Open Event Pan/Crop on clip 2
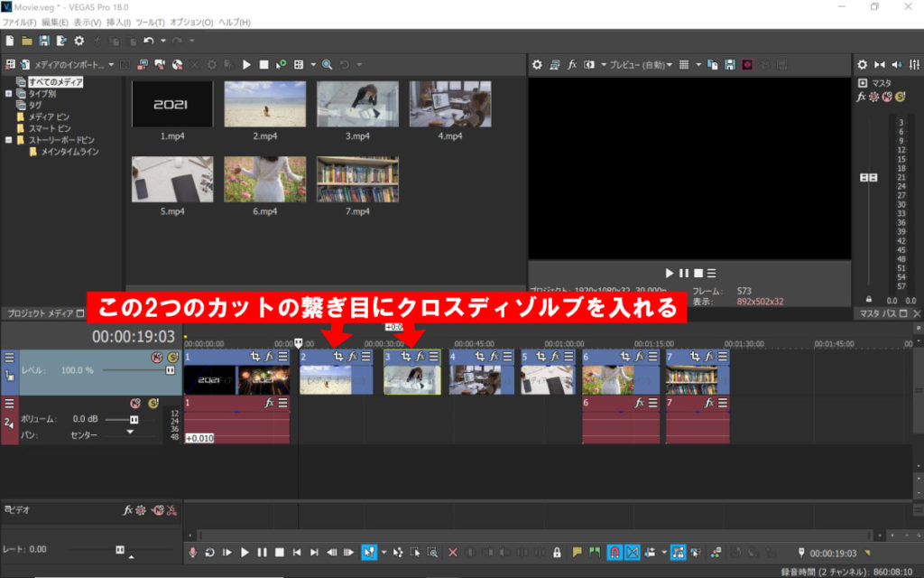 tap(337, 357)
